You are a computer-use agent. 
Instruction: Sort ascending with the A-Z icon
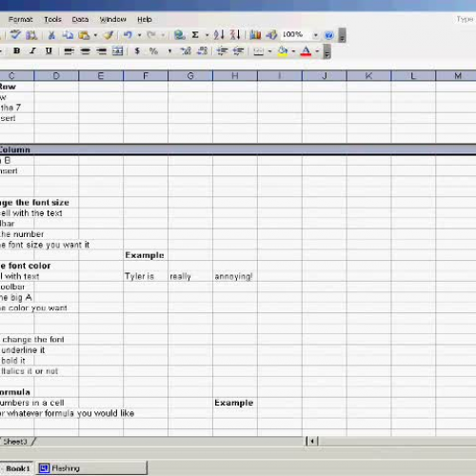coord(219,34)
